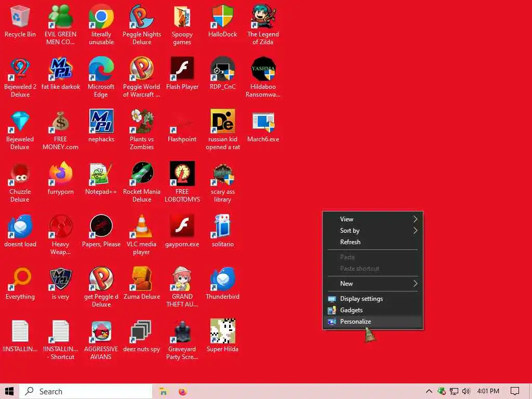The width and height of the screenshot is (532, 399).
Task: Expand the New submenu
Action: pos(373,284)
